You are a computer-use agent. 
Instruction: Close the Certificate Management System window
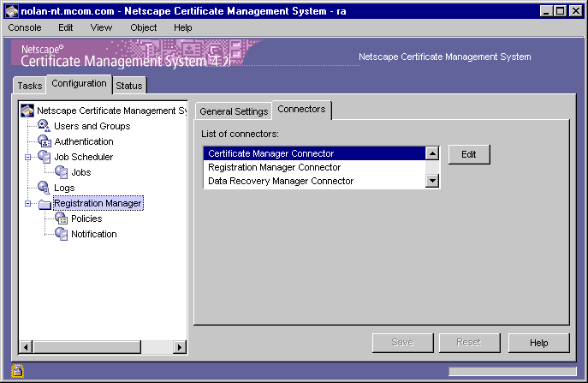pyautogui.click(x=576, y=11)
